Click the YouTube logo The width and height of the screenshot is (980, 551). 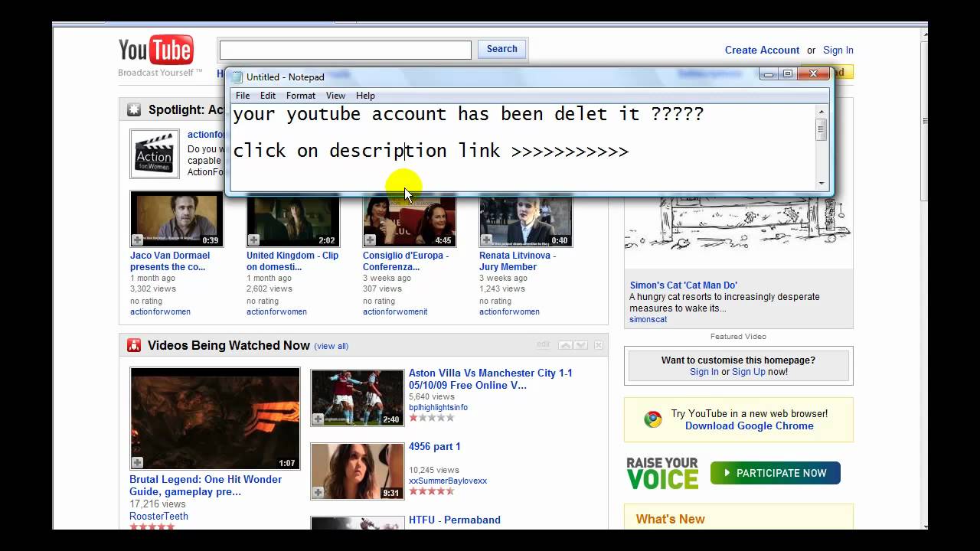pos(156,50)
